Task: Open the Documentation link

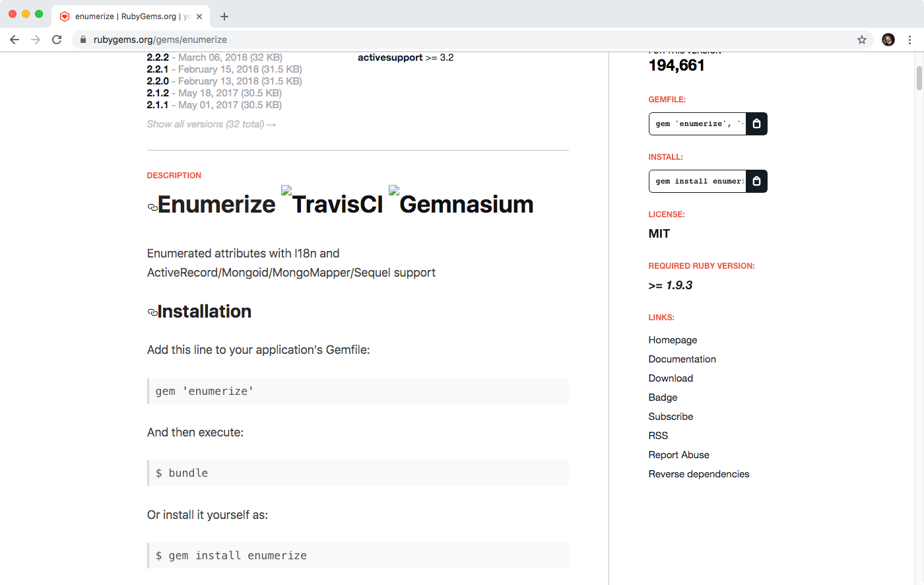Action: tap(682, 359)
